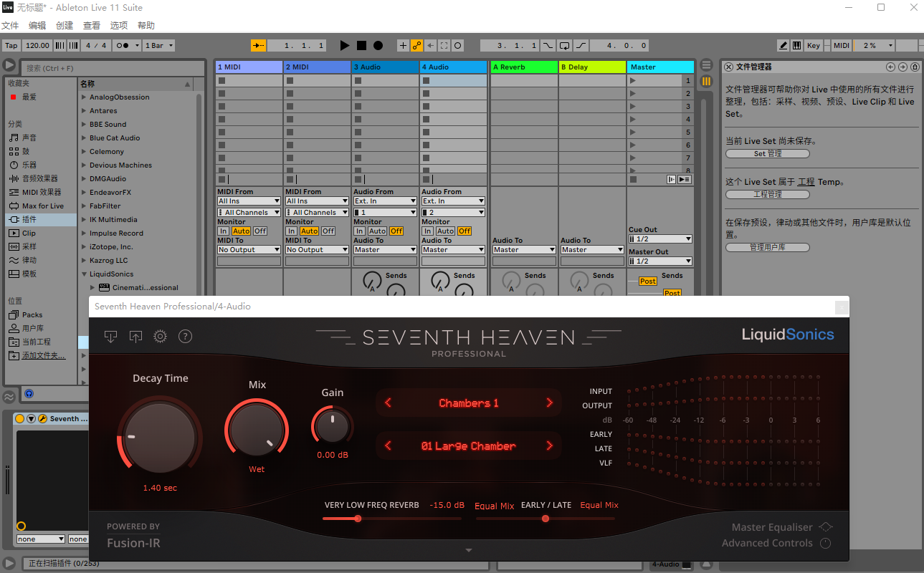The image size is (924, 573).
Task: Click the load preset download icon
Action: [110, 336]
